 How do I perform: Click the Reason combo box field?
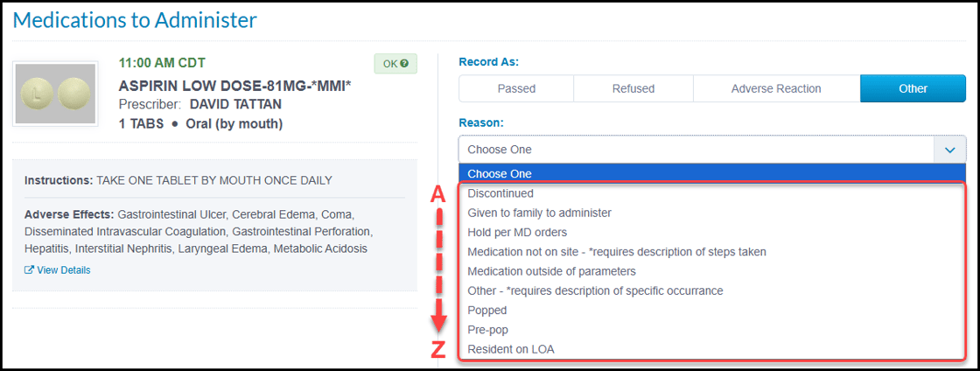point(712,150)
